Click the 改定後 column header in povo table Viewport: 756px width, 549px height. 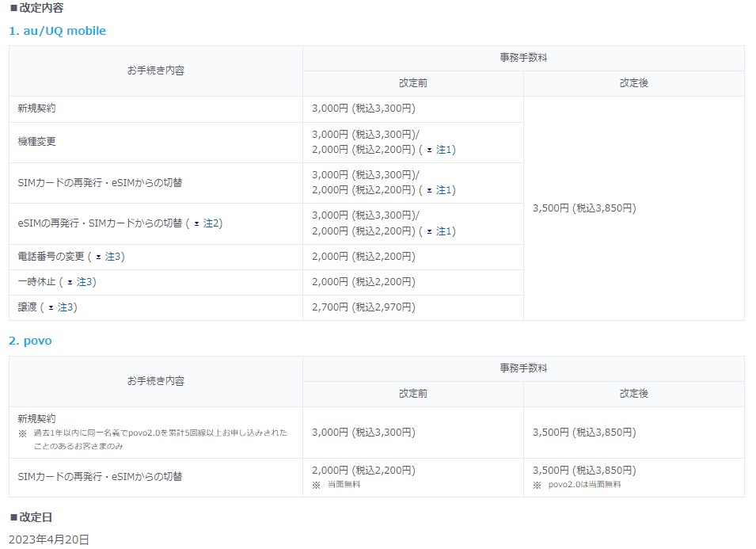633,394
